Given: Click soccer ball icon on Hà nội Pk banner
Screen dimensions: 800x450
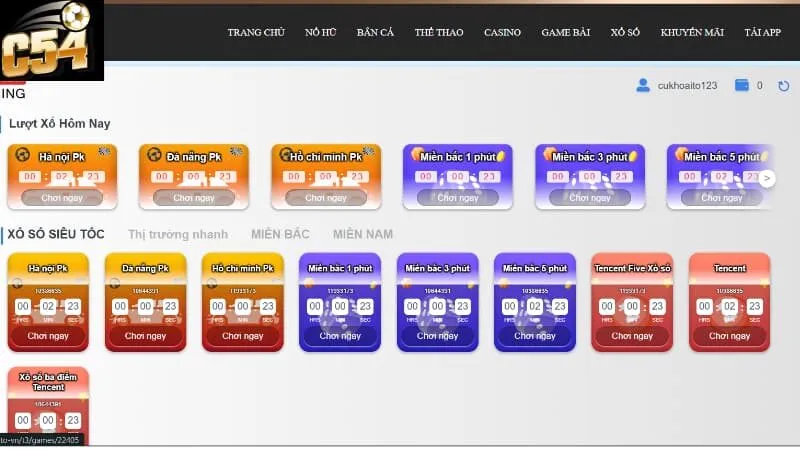Looking at the screenshot, I should pyautogui.click(x=22, y=155).
